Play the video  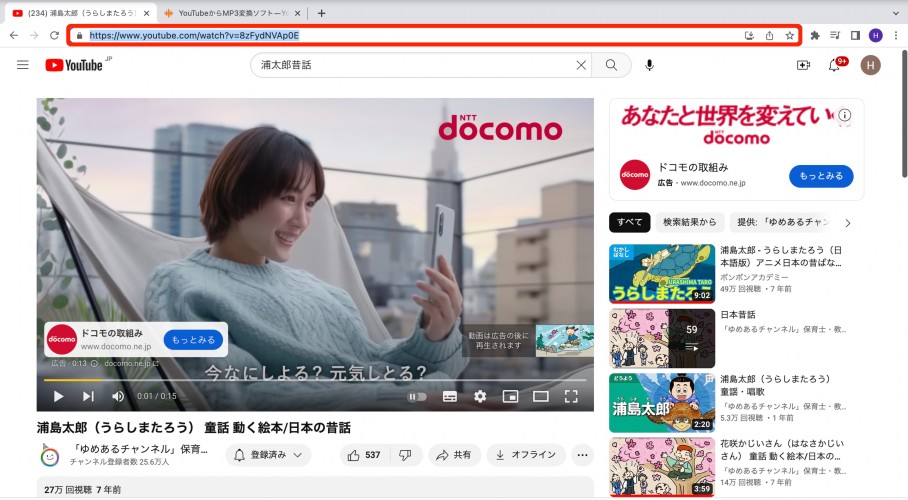58,396
